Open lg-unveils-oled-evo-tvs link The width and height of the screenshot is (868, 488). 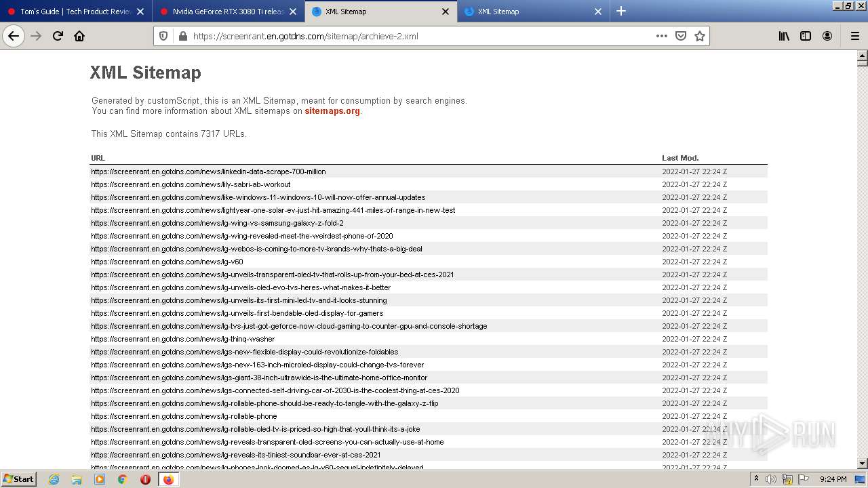(241, 287)
